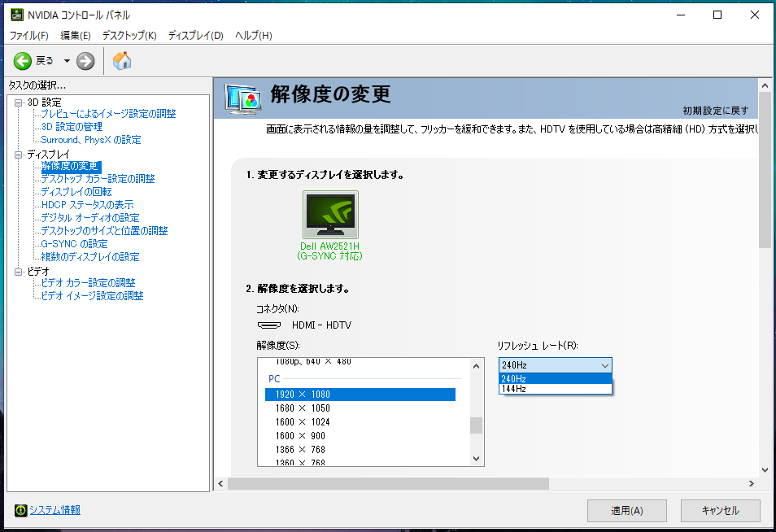Click the キャンセル button
The height and width of the screenshot is (532, 776).
tap(720, 511)
